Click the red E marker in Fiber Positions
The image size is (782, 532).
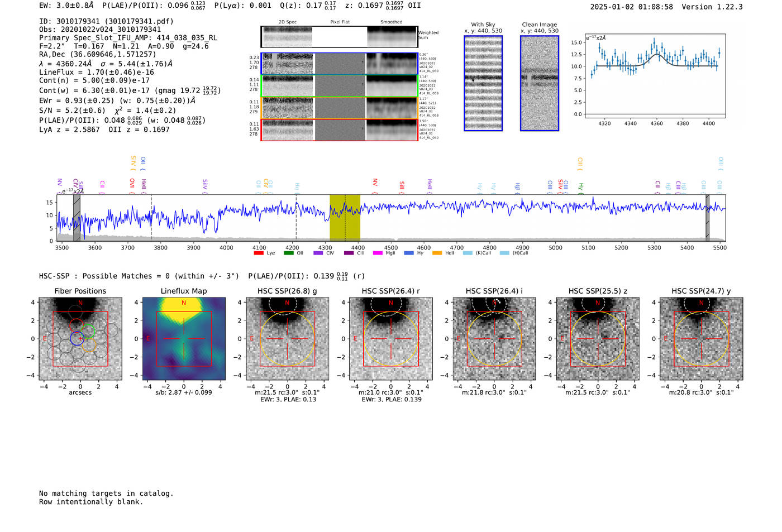click(x=45, y=339)
